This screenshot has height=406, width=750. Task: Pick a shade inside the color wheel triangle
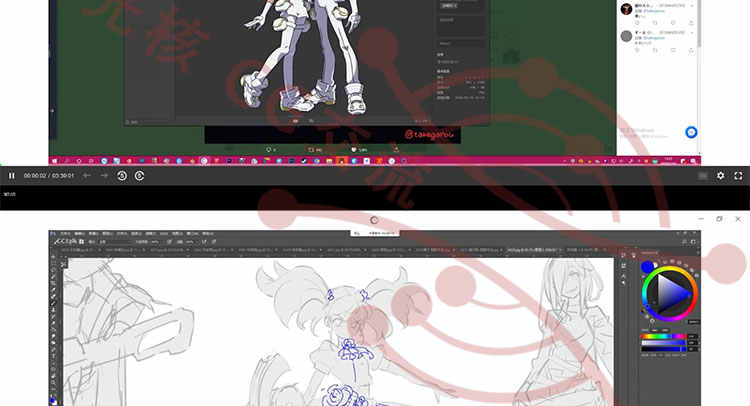tap(672, 292)
